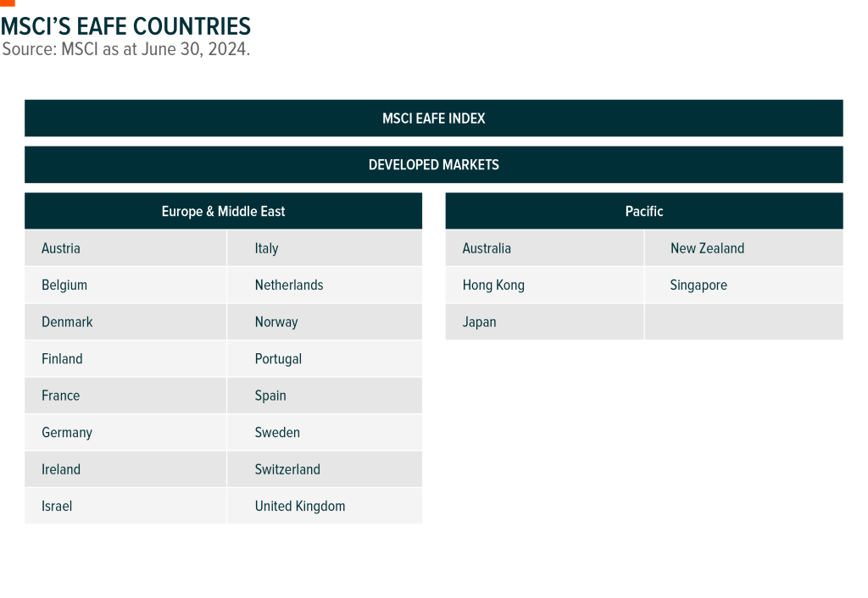Pick the 'Hong Kong' entry

tap(545, 285)
